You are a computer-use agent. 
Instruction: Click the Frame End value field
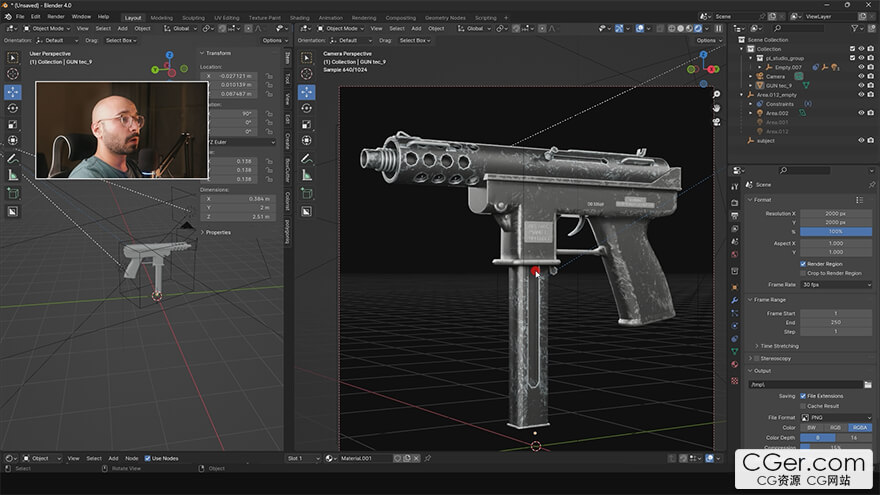click(x=835, y=322)
